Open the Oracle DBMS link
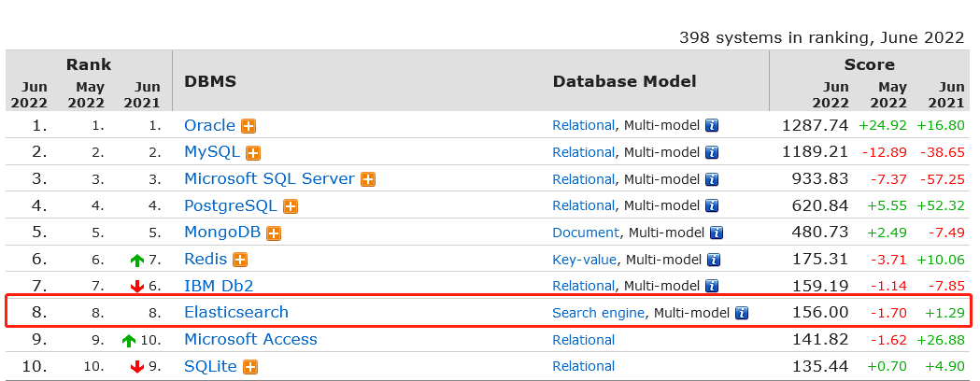 pyautogui.click(x=209, y=125)
